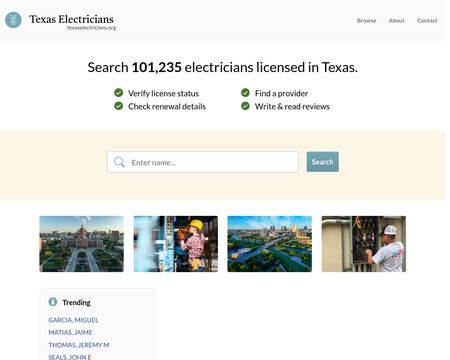
Task: Click the texaselectricians.org subtitle text
Action: coord(91,28)
